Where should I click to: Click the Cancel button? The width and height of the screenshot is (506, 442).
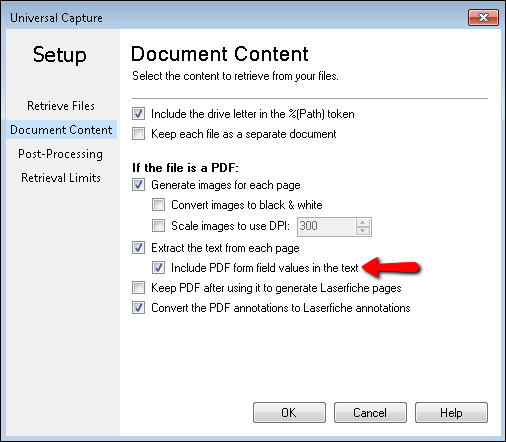[370, 413]
